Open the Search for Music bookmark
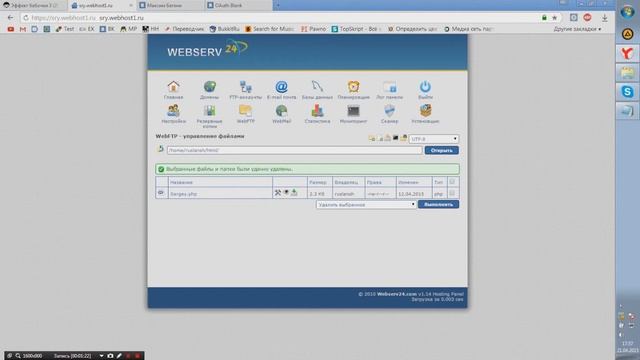This screenshot has height=360, width=640. (x=269, y=29)
